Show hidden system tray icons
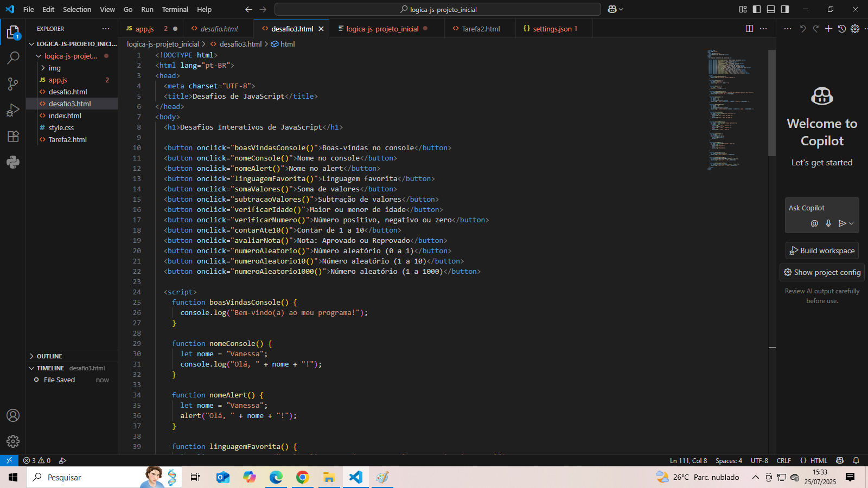The width and height of the screenshot is (868, 488). click(x=755, y=477)
